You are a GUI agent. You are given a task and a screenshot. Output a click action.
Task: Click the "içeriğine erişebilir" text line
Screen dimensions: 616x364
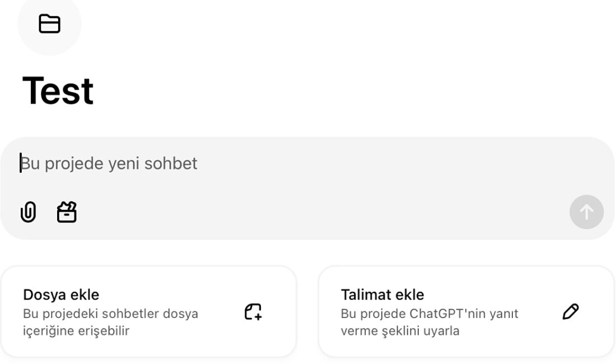[x=76, y=331]
